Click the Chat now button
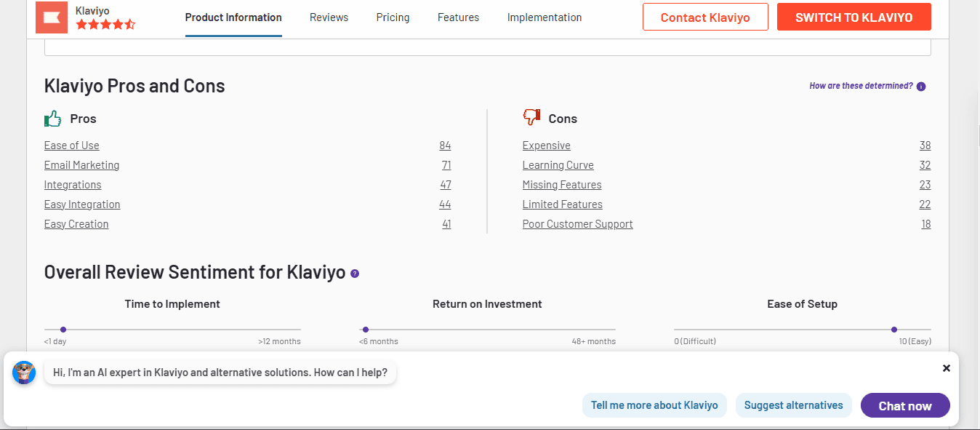980x430 pixels. (x=905, y=406)
